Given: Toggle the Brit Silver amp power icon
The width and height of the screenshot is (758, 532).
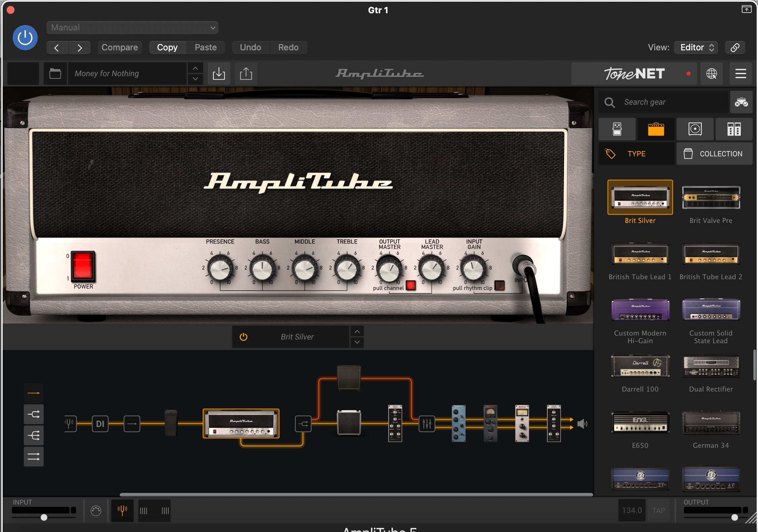Looking at the screenshot, I should (x=244, y=337).
